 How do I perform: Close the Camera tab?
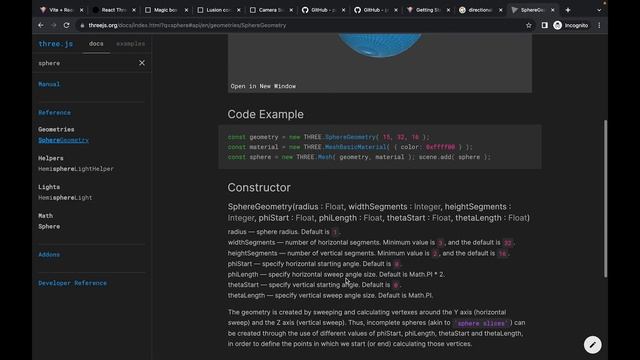tap(291, 10)
